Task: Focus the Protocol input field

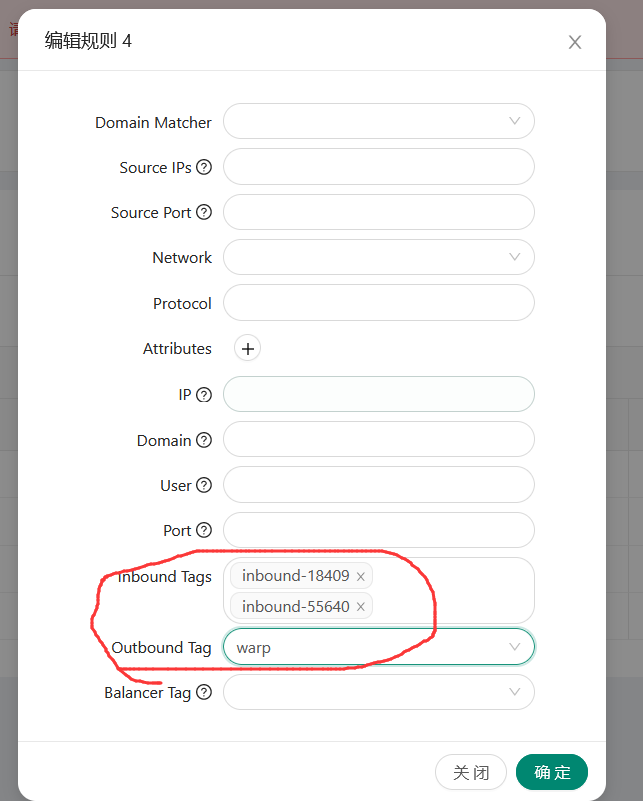Action: coord(378,303)
